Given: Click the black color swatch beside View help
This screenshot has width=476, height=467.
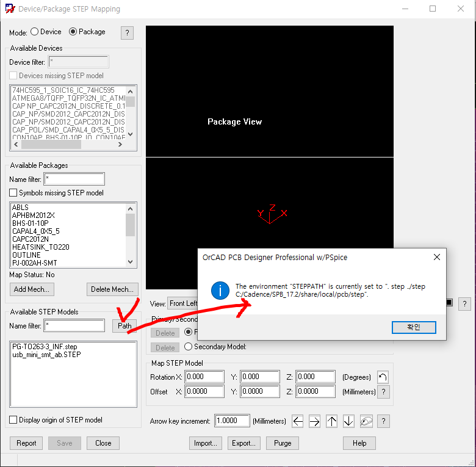Looking at the screenshot, I should 449,302.
